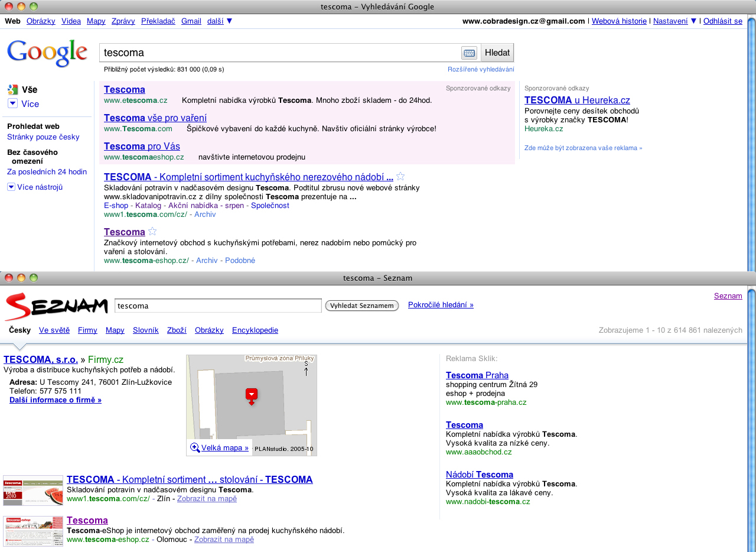Open Nádobí Tescoma Sklik ad
Image resolution: width=756 pixels, height=552 pixels.
pos(480,475)
